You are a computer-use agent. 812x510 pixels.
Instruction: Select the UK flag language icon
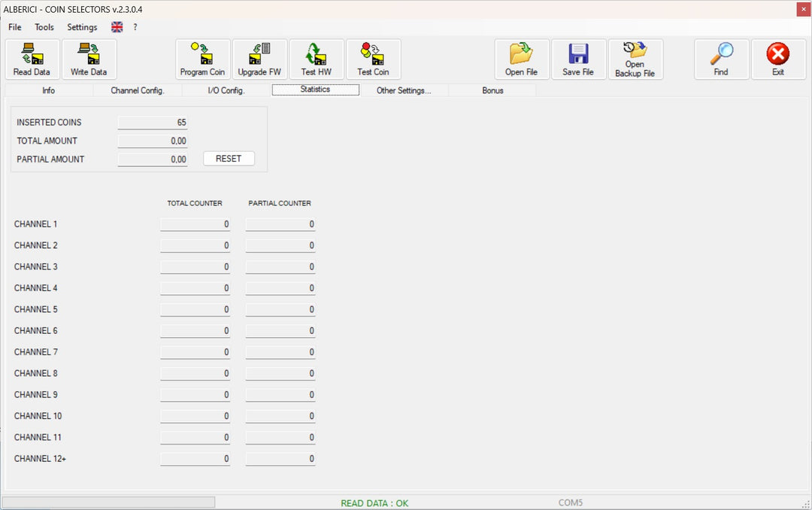pyautogui.click(x=117, y=27)
